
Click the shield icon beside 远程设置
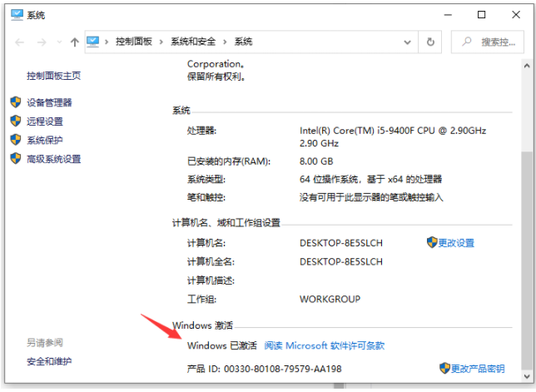(x=16, y=121)
